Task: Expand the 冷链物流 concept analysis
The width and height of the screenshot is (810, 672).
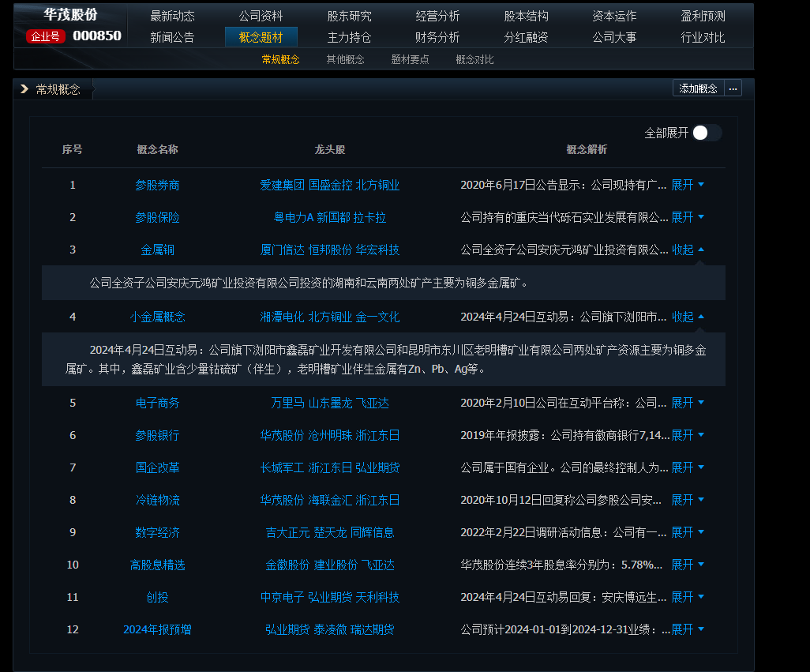Action: pos(688,500)
